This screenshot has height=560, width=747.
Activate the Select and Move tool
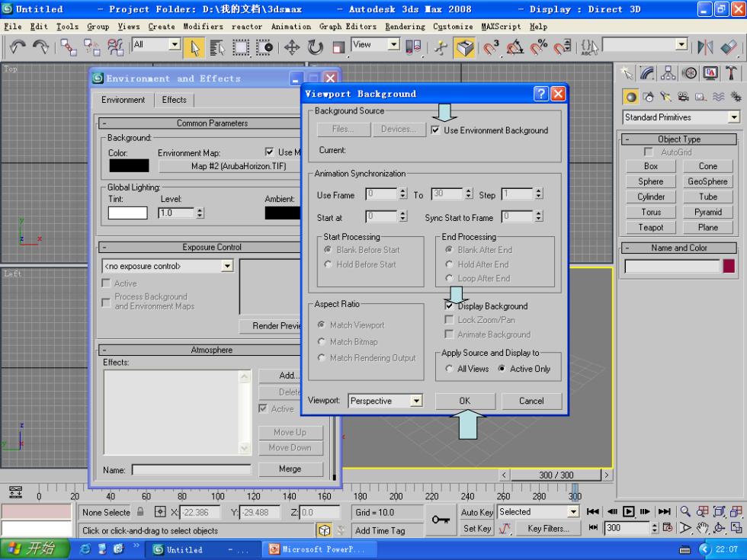pyautogui.click(x=291, y=47)
